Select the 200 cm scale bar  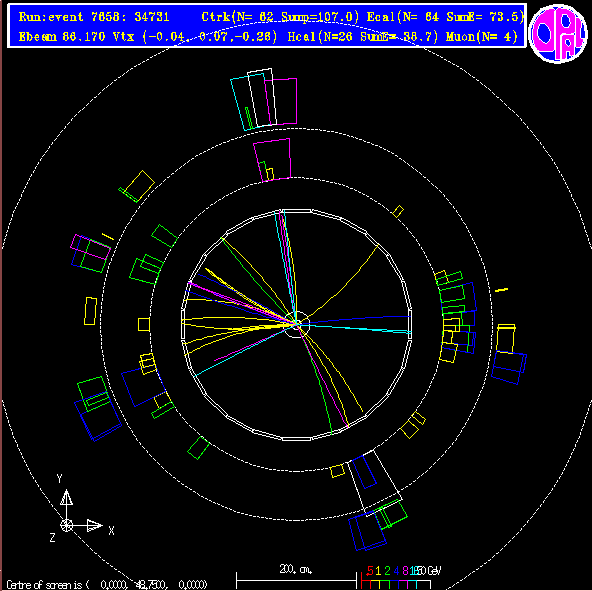[296, 578]
